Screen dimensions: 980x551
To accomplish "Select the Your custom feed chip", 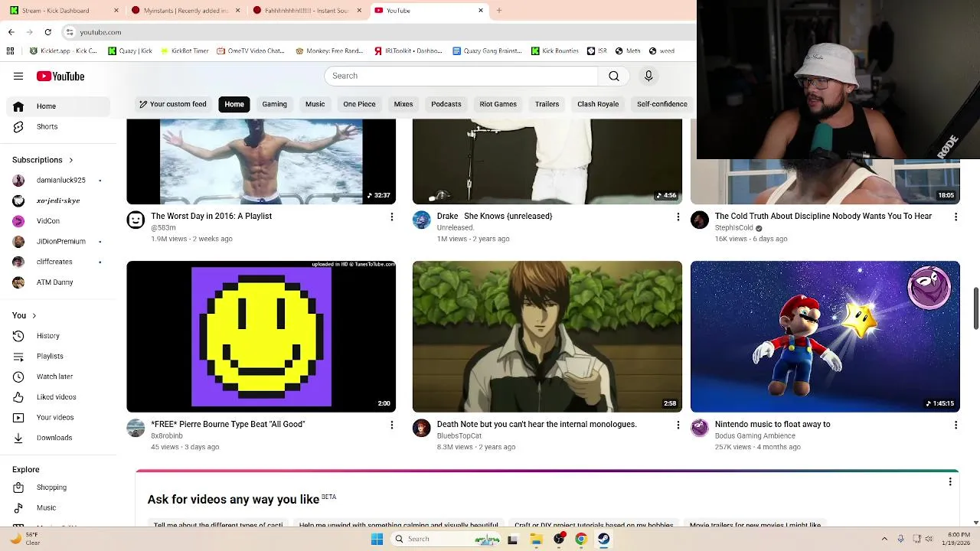I will pos(172,104).
